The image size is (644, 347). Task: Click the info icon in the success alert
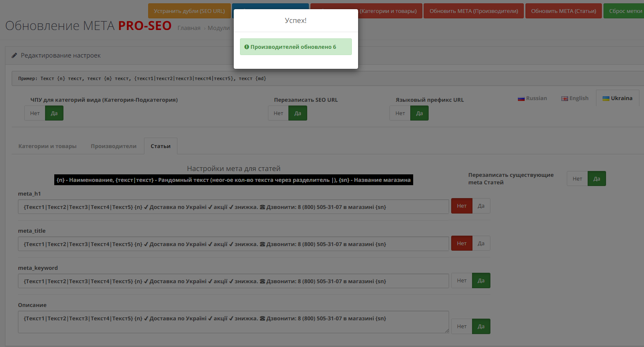coord(246,47)
